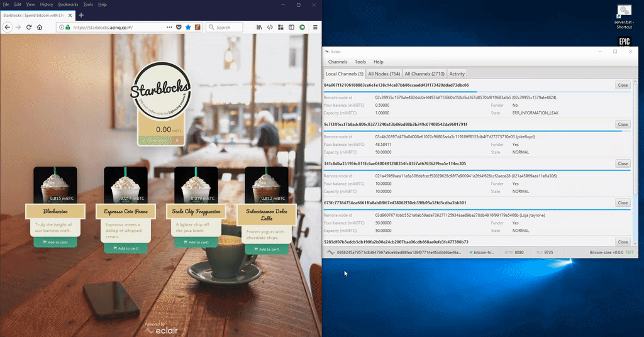Click the Espresso Coin Panna drink image
Viewport: 644px width, 337px height.
126,185
